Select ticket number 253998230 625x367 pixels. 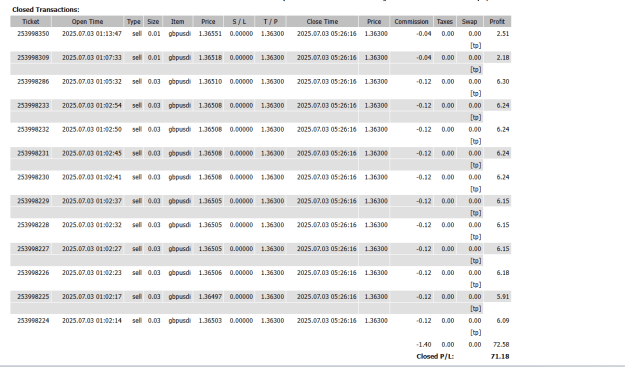pos(33,177)
